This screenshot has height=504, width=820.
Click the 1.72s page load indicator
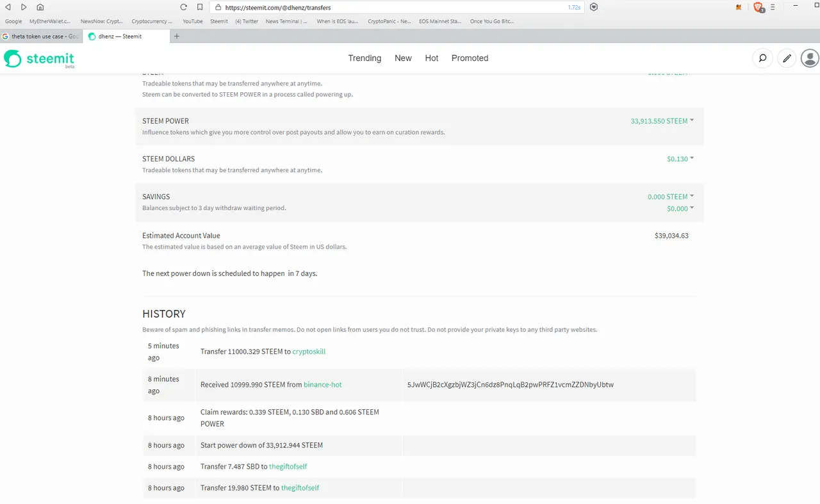574,8
